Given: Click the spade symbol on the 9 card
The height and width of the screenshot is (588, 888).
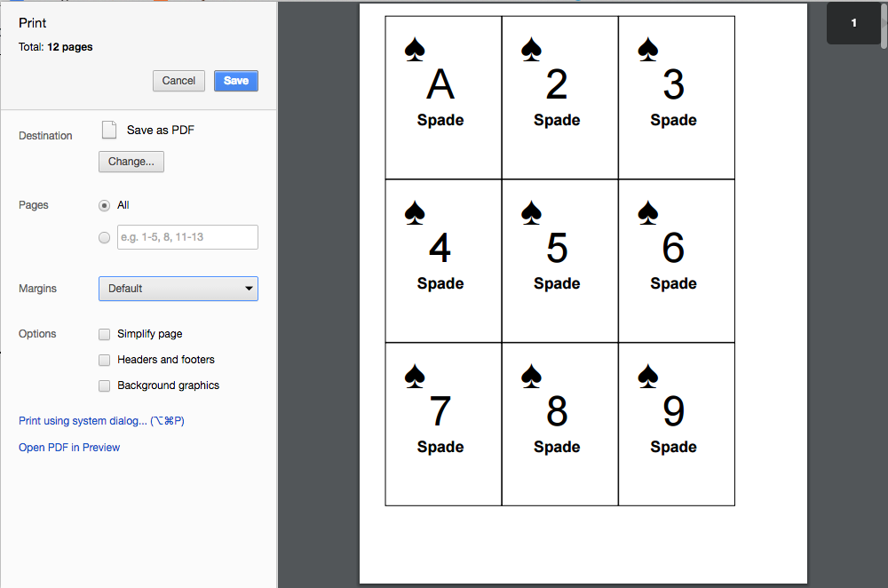Looking at the screenshot, I should tap(648, 376).
